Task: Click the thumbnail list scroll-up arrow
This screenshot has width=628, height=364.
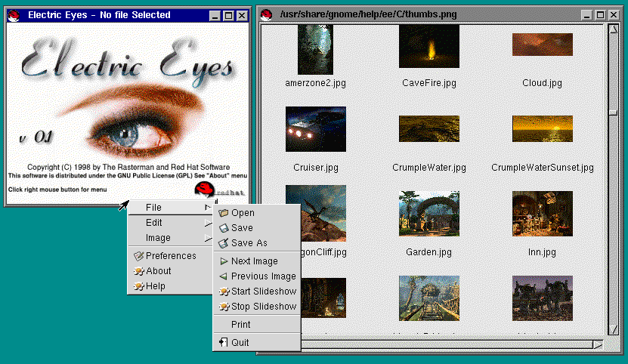Action: click(x=613, y=29)
